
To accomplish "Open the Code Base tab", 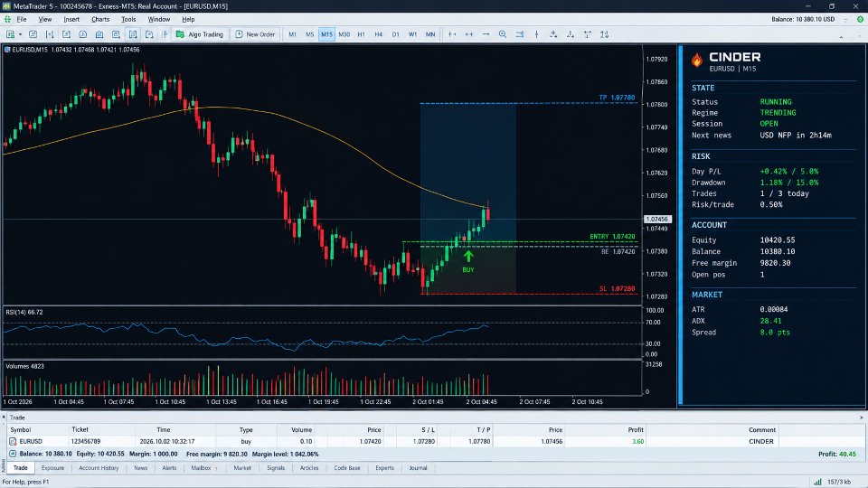I will (x=347, y=468).
